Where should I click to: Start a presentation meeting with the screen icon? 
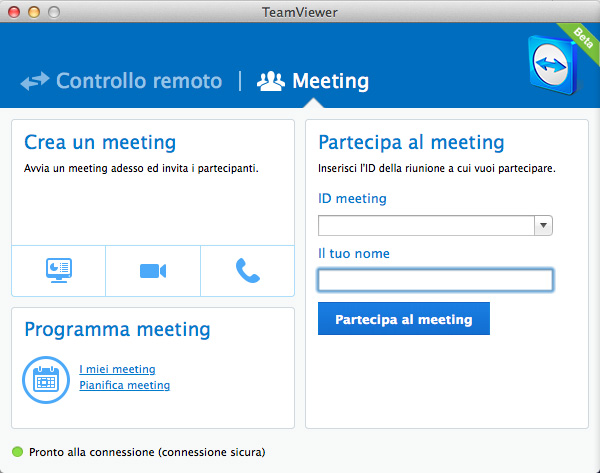pyautogui.click(x=59, y=271)
